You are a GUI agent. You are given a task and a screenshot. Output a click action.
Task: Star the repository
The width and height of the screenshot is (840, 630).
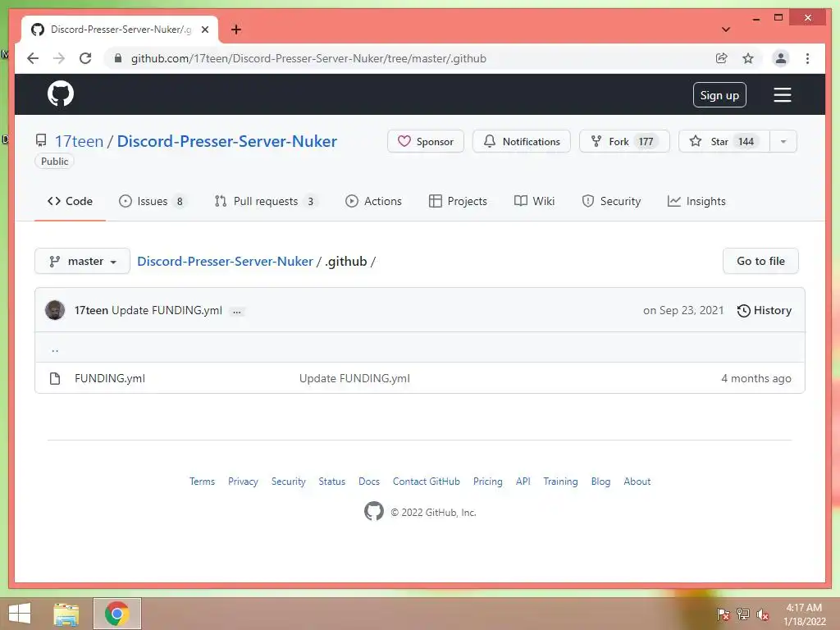724,141
